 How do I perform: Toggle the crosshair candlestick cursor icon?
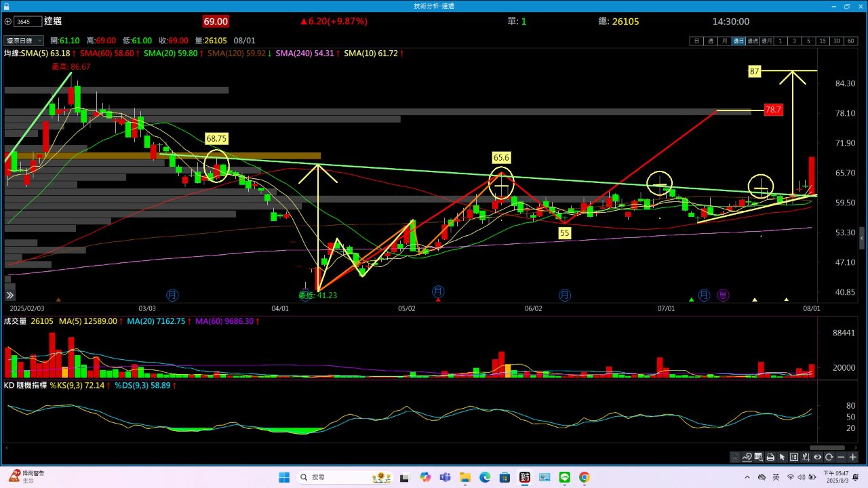(806, 457)
